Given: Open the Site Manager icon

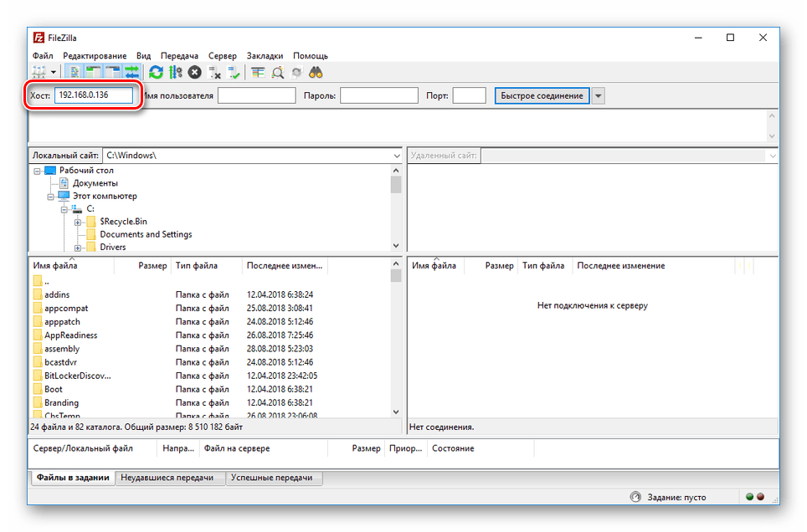Looking at the screenshot, I should (39, 73).
